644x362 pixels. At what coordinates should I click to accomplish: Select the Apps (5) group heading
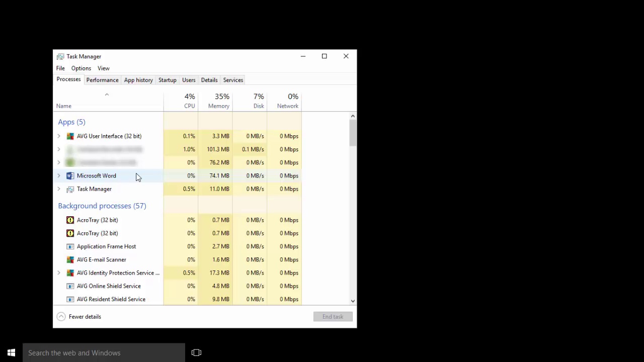[x=71, y=122]
